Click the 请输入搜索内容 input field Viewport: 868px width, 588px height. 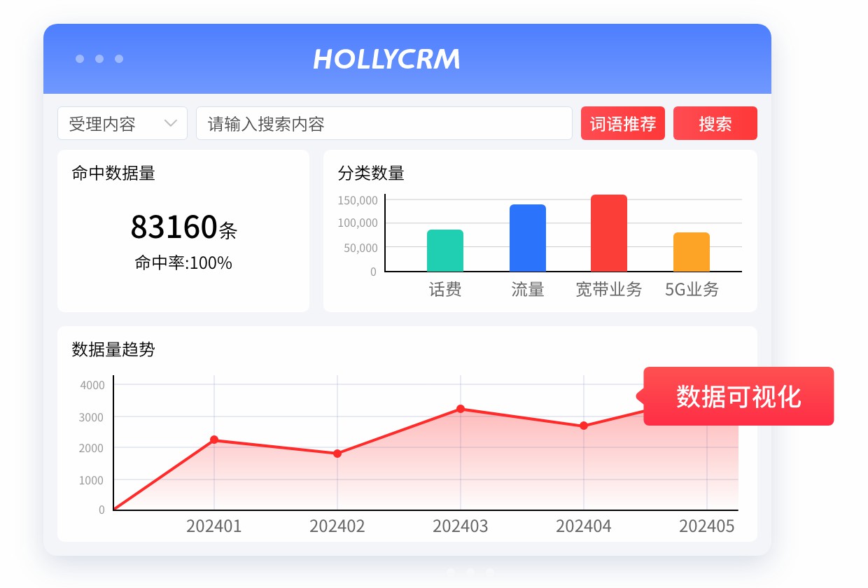pyautogui.click(x=385, y=123)
